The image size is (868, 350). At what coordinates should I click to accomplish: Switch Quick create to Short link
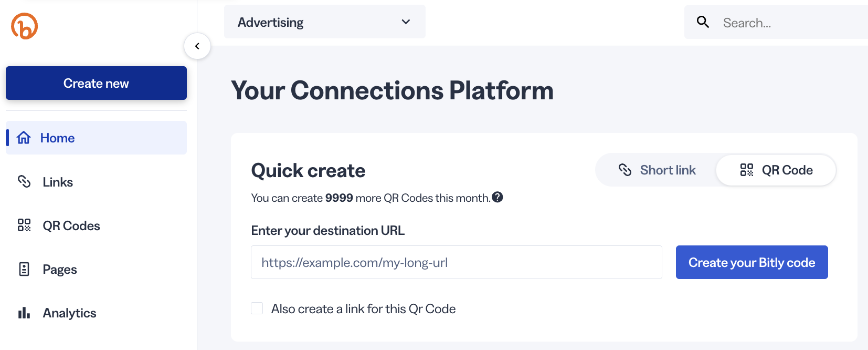(x=657, y=170)
